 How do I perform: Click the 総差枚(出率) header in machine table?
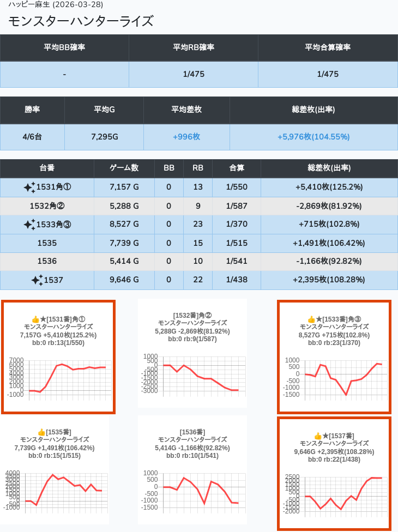(x=329, y=168)
